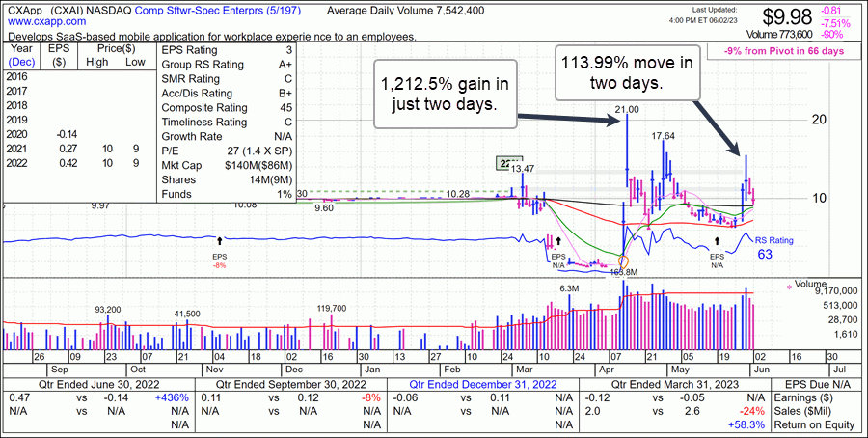This screenshot has width=868, height=438.
Task: Select the -9% from Pivot in 66 days box
Action: click(x=784, y=51)
